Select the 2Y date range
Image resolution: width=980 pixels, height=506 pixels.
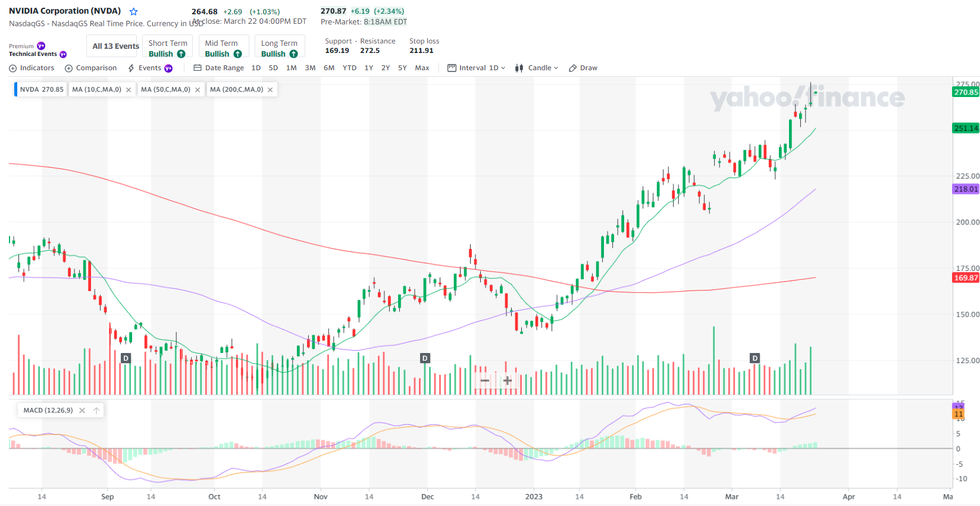(x=386, y=68)
